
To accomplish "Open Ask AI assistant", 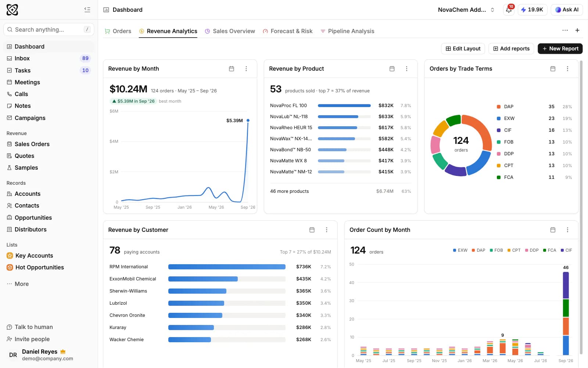I will pyautogui.click(x=567, y=10).
